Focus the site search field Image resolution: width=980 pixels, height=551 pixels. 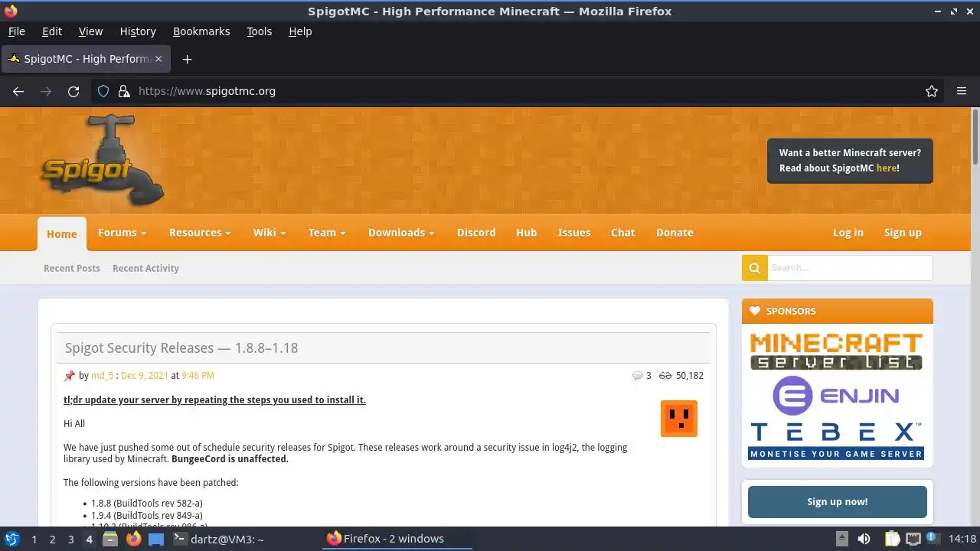pyautogui.click(x=850, y=268)
